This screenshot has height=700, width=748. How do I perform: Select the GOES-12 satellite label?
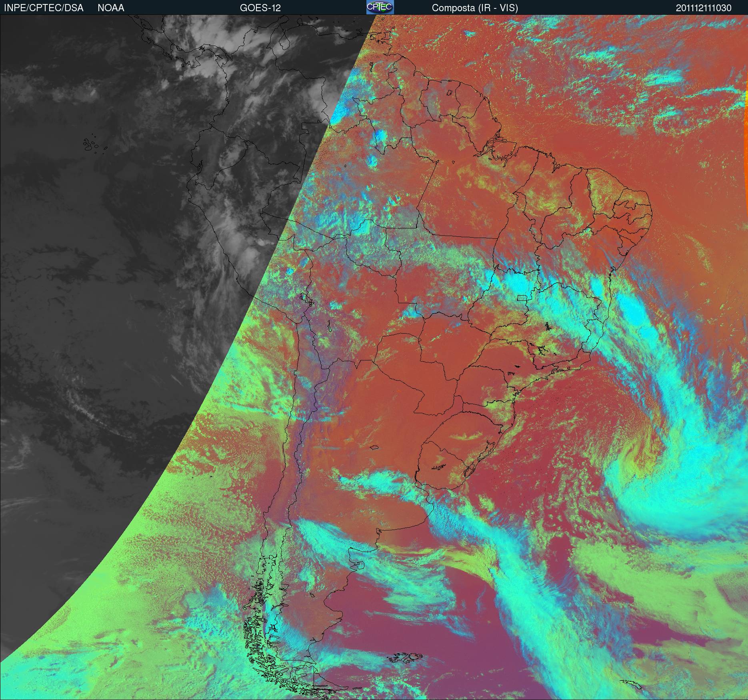coord(260,8)
